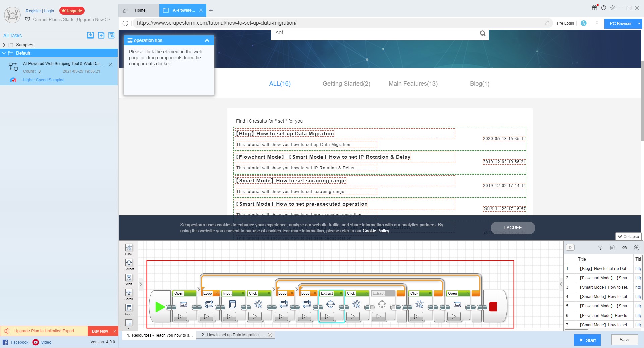Select the Scroll component in docker

point(129,295)
